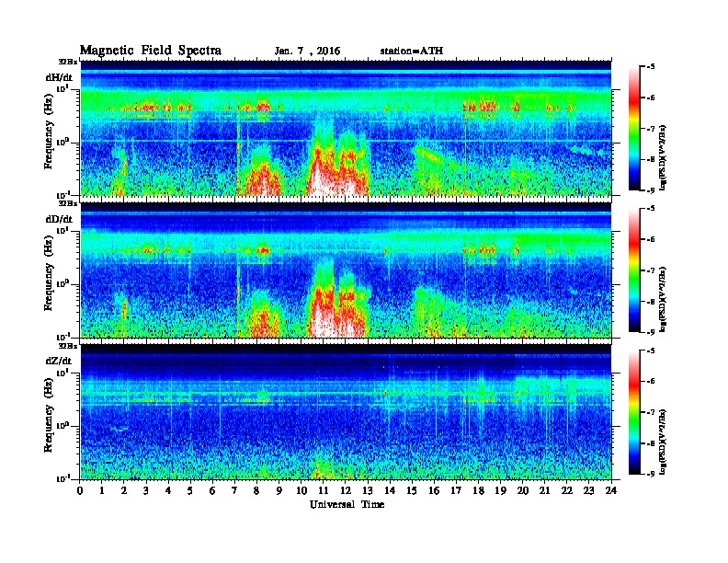Click the "Magnetic Field Spectra" title
The image size is (728, 563).
pos(151,51)
